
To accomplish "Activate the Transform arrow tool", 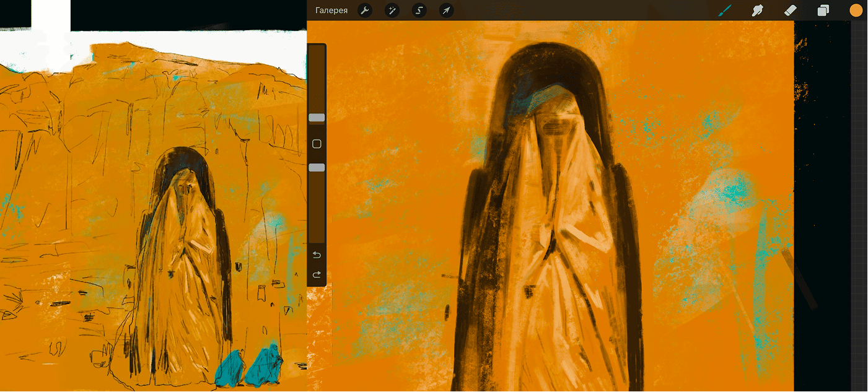I will [x=446, y=11].
